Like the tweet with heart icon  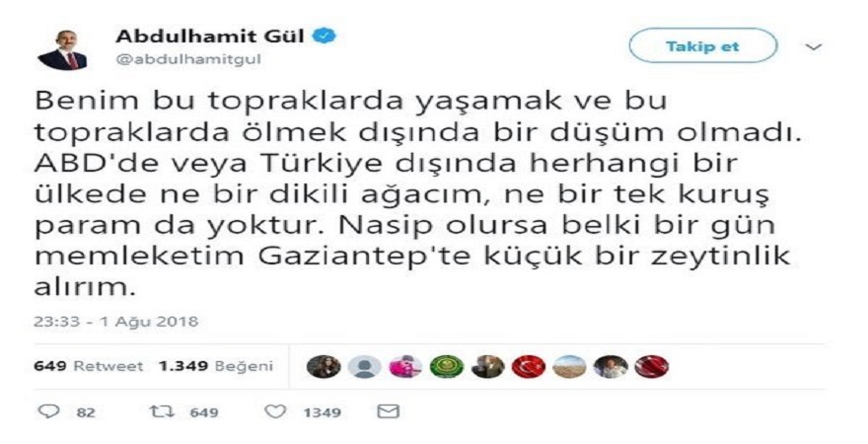point(274,411)
